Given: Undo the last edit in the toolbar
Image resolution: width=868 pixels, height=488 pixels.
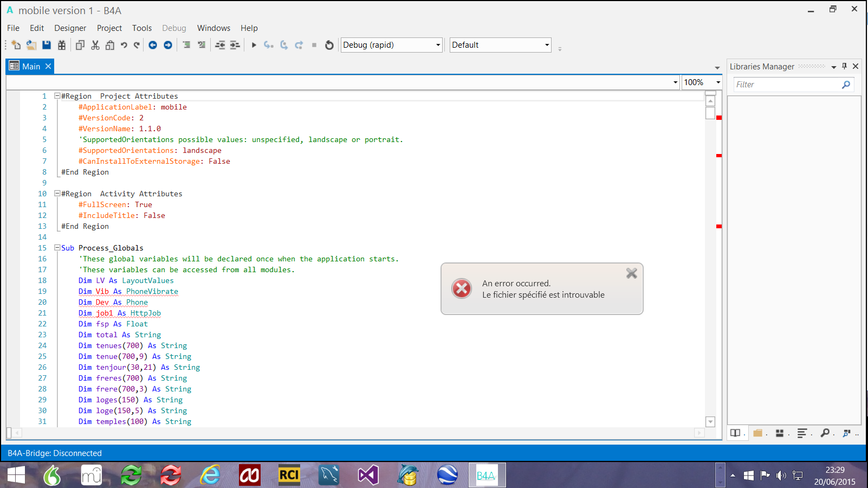Looking at the screenshot, I should point(124,45).
